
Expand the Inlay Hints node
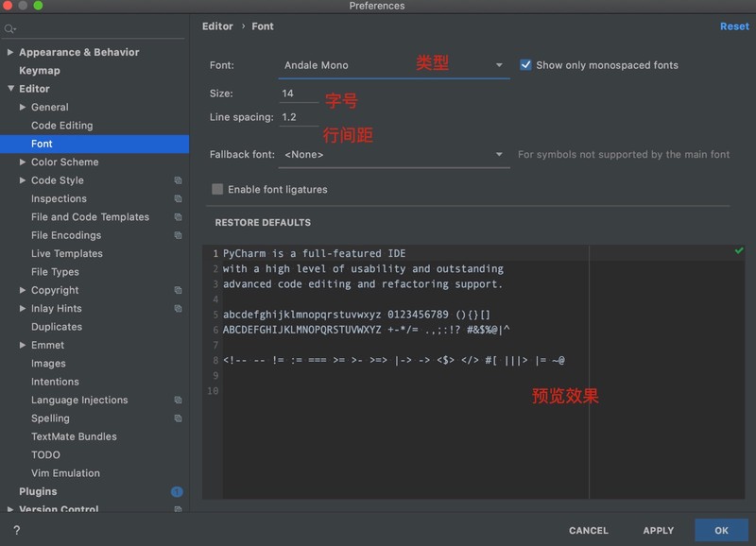point(22,308)
